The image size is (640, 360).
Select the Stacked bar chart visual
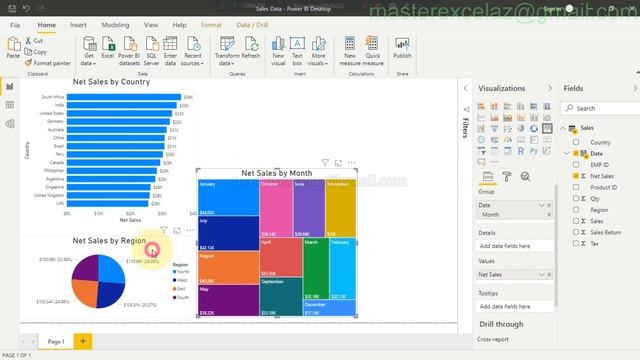tap(481, 106)
